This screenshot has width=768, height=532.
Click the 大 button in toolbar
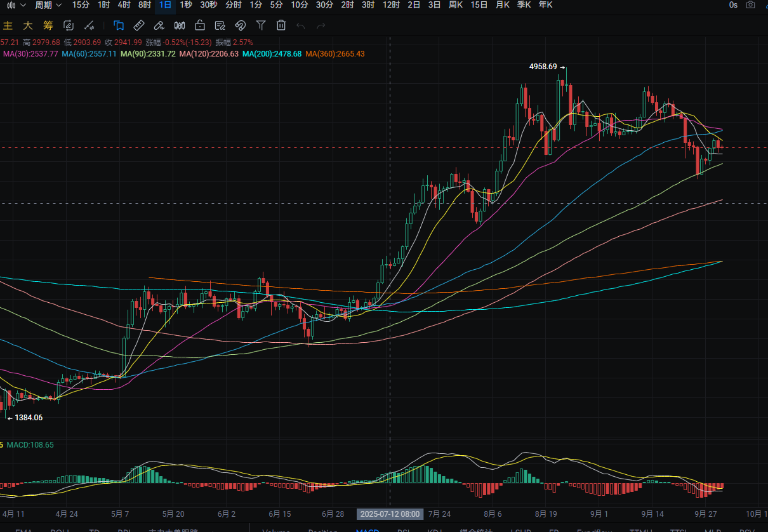pyautogui.click(x=28, y=25)
